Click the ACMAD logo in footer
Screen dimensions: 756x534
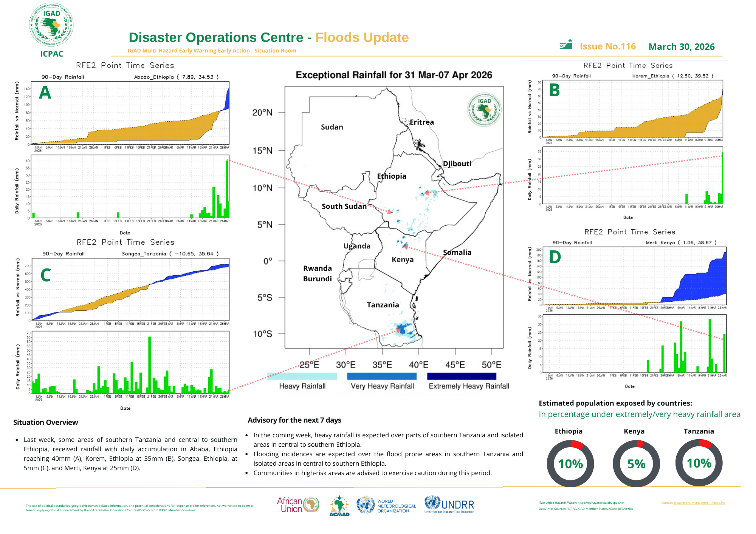339,506
